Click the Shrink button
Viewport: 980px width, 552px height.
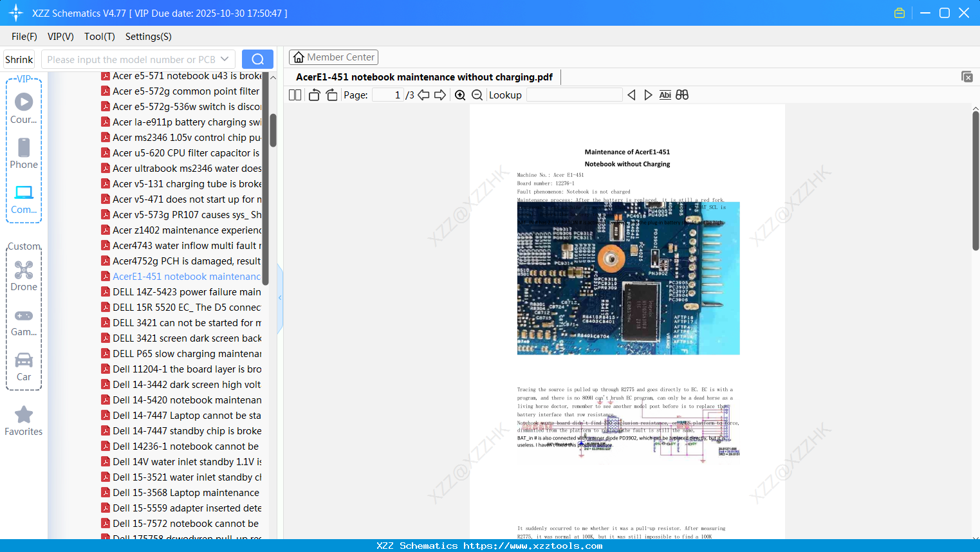[19, 59]
